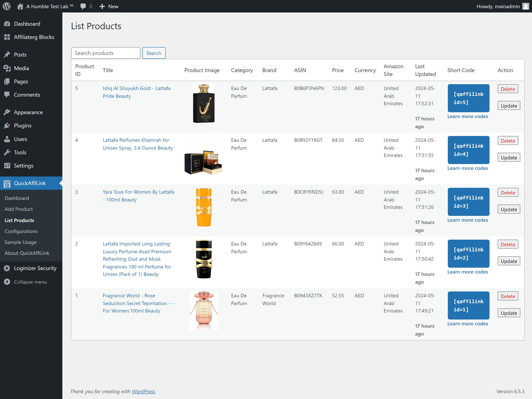The width and height of the screenshot is (532, 399).
Task: Update the Yara Tous For Women product
Action: [x=508, y=209]
